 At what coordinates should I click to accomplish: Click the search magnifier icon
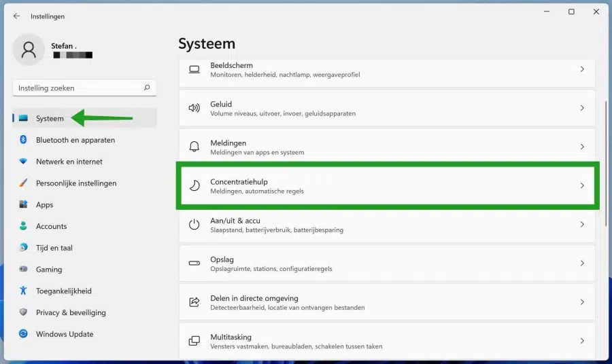(147, 88)
